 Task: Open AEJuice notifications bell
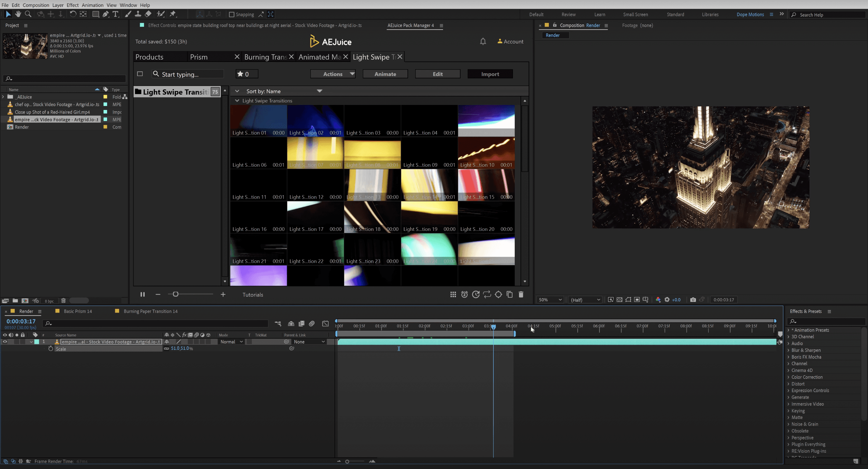(483, 41)
